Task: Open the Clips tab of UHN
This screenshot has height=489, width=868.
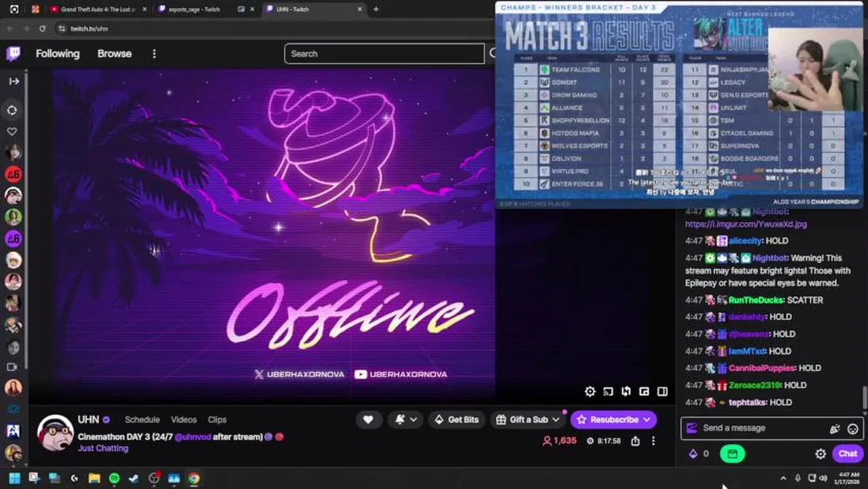Action: (217, 420)
